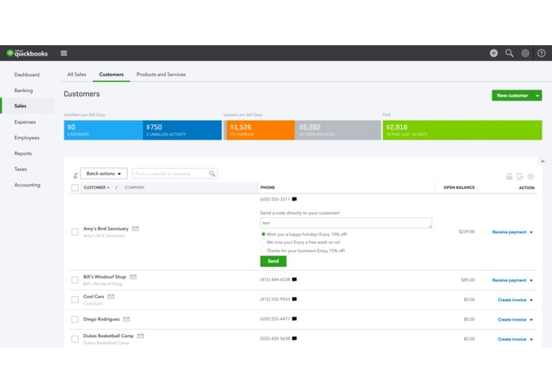552x392 pixels.
Task: Expand the action dropdown for Cool Cars
Action: (531, 300)
